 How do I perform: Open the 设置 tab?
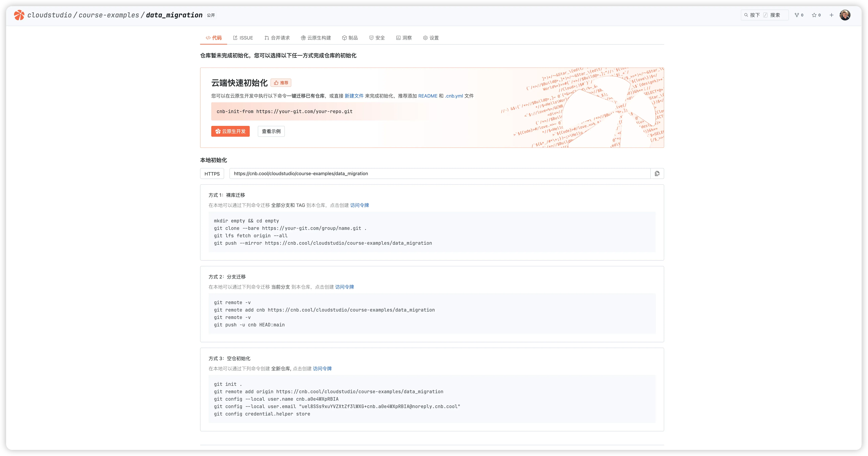coord(431,38)
